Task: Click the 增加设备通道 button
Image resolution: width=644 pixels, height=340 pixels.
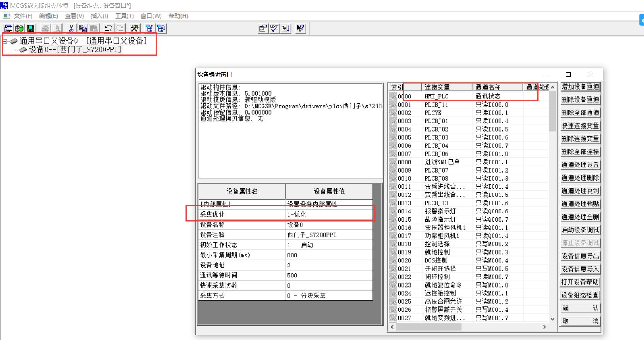Action: click(x=580, y=87)
